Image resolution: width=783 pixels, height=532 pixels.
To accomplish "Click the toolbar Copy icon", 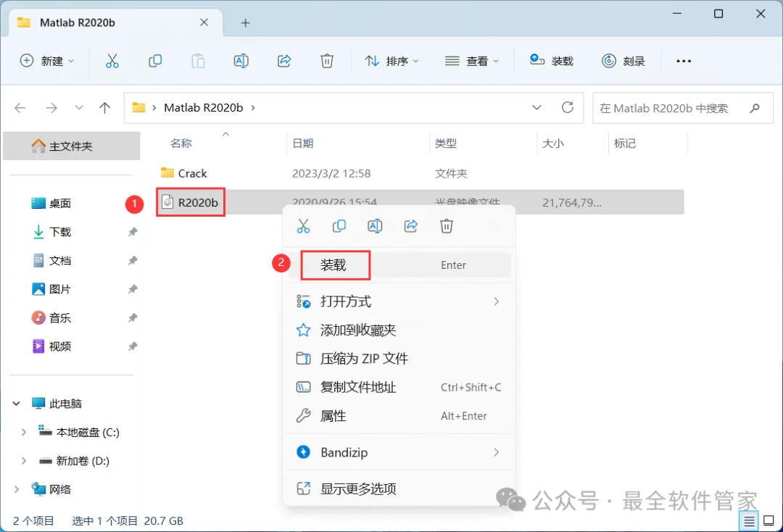I will click(x=155, y=61).
